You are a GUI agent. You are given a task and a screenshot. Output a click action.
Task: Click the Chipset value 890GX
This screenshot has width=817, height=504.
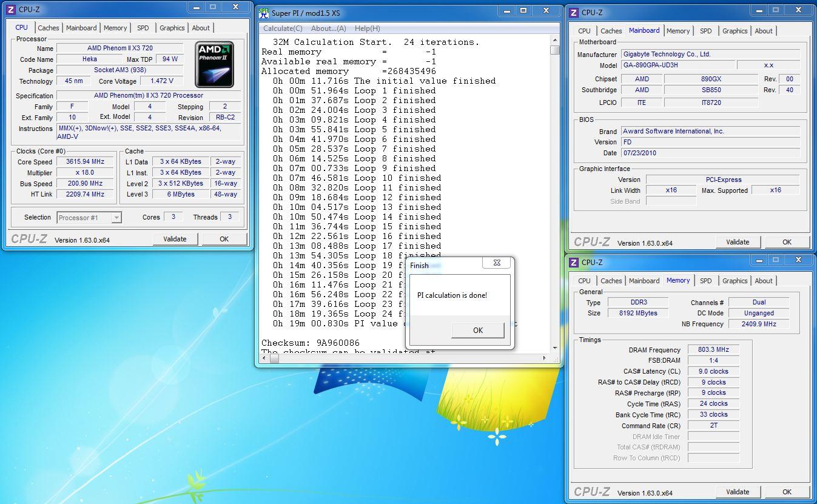pyautogui.click(x=711, y=79)
